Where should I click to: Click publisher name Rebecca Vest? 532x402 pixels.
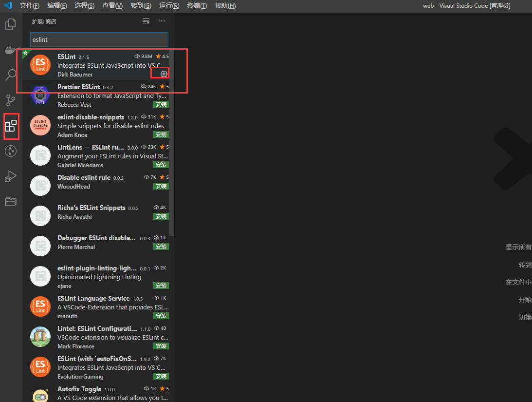point(74,105)
